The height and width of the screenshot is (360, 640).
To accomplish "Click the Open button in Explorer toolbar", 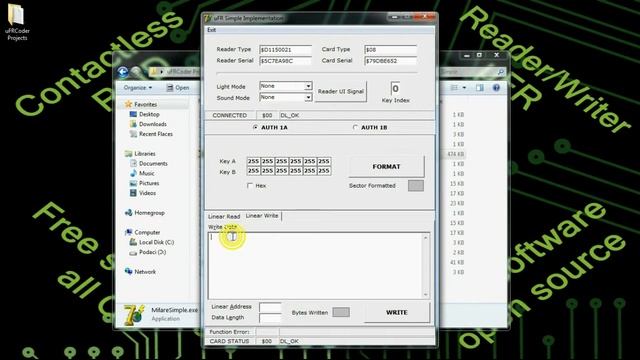I will tap(178, 88).
